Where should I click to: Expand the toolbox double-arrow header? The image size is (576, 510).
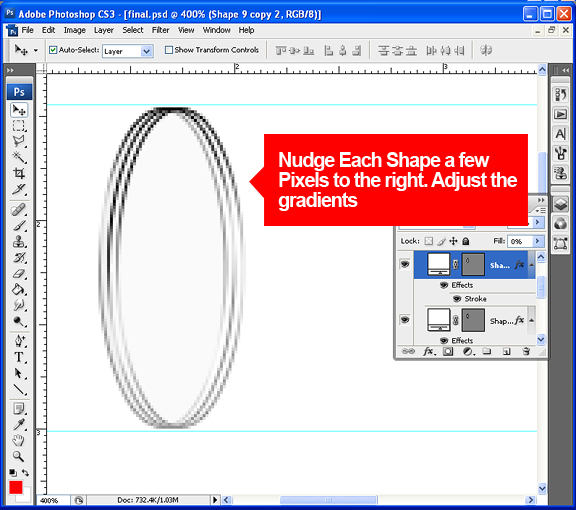10,70
